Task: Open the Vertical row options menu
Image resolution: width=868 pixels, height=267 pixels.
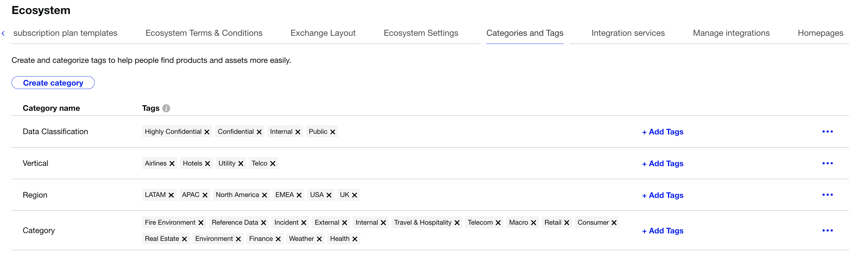Action: click(x=827, y=163)
